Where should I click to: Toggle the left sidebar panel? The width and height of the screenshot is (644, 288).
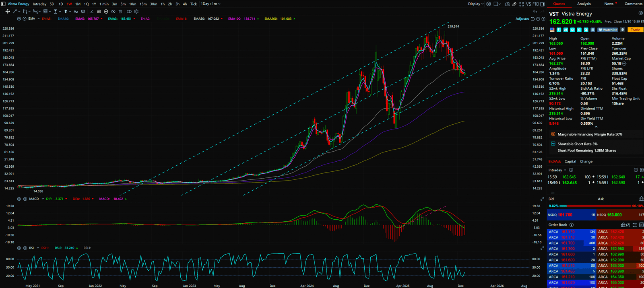(3, 4)
